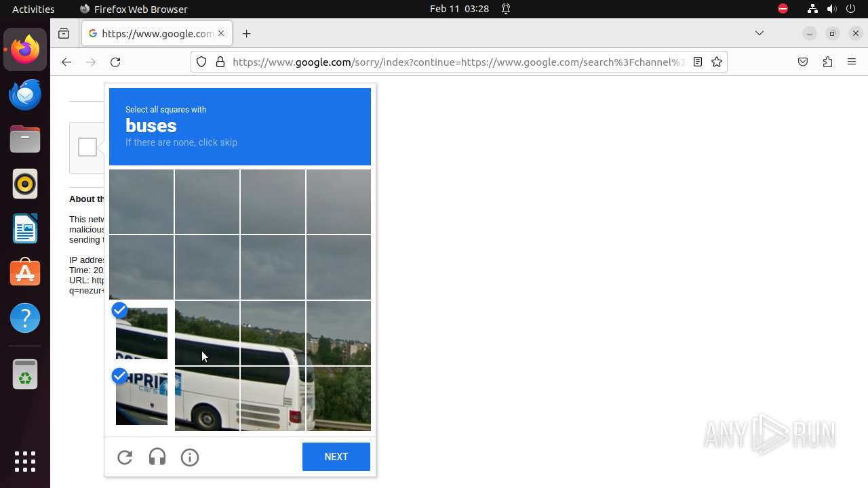Reload the current page

click(x=115, y=62)
